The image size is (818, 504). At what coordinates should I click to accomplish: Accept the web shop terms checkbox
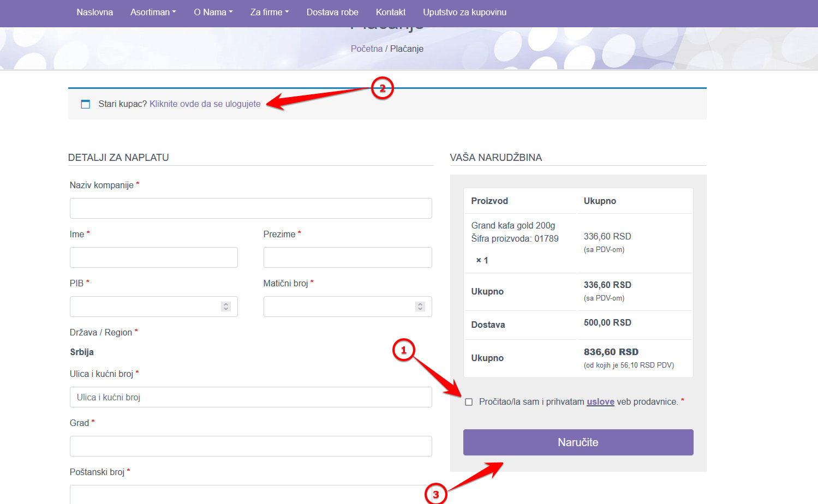(x=469, y=402)
